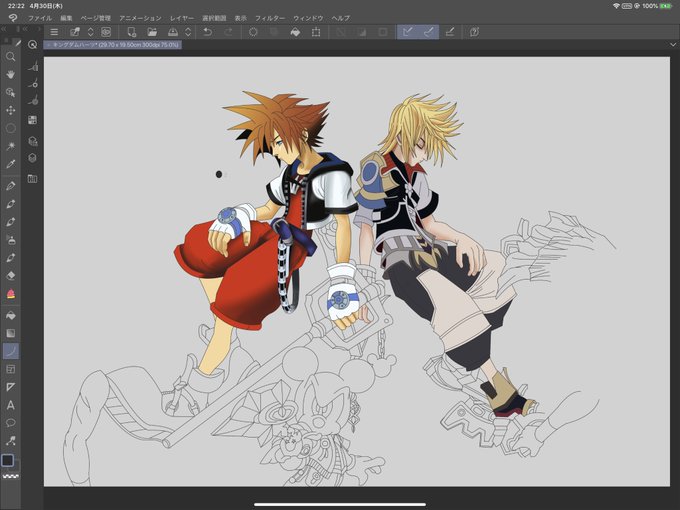Select the Text tool
The height and width of the screenshot is (510, 680).
coord(10,405)
